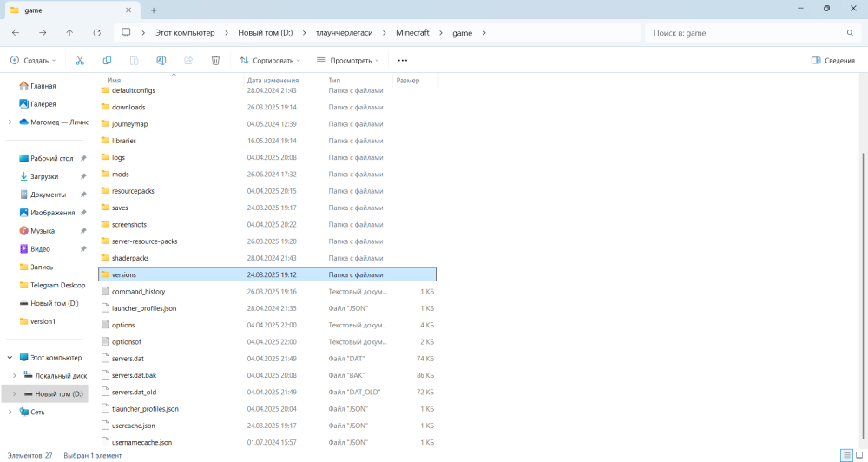Go back with the left arrow
The image size is (868, 462).
coord(16,33)
